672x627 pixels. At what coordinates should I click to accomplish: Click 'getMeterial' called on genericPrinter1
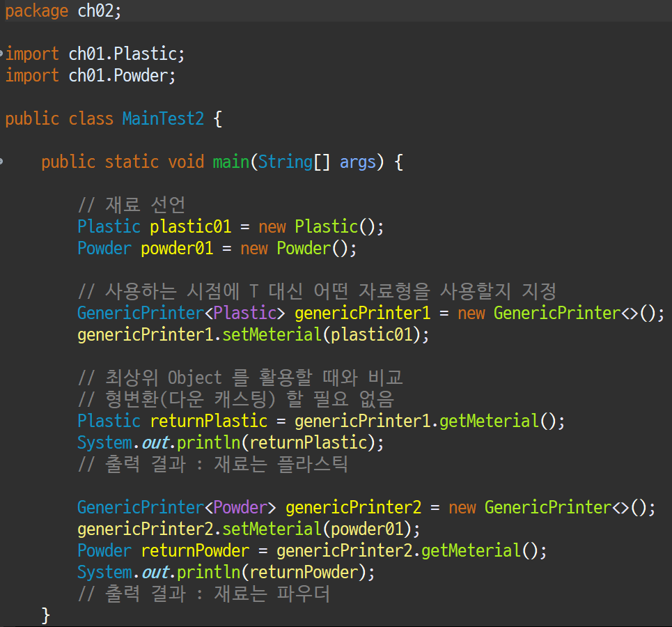[x=489, y=421]
